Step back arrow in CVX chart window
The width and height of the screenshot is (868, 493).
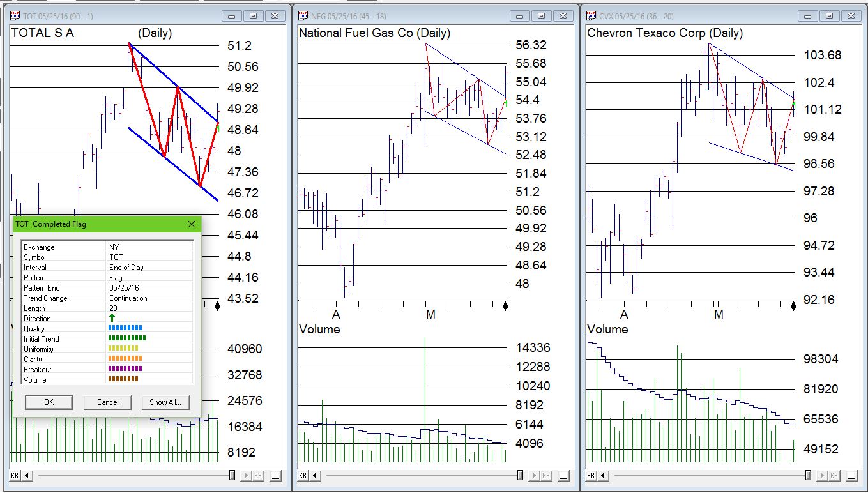point(604,476)
